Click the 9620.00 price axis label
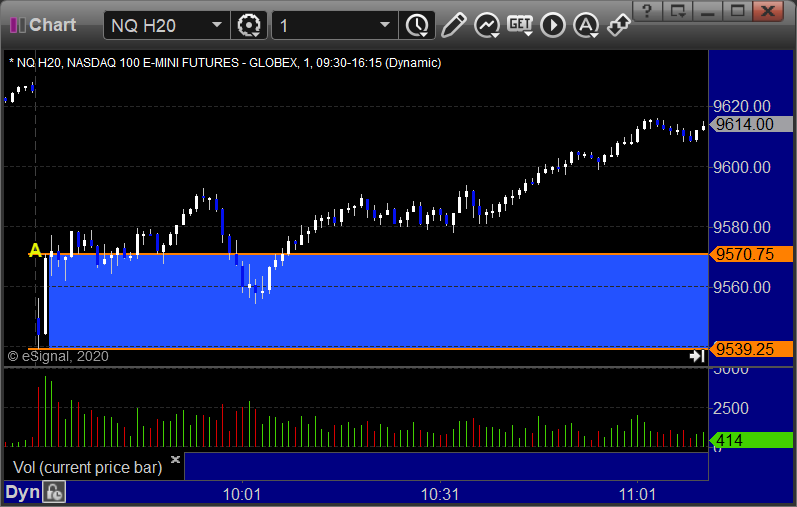The image size is (797, 507). pos(742,106)
